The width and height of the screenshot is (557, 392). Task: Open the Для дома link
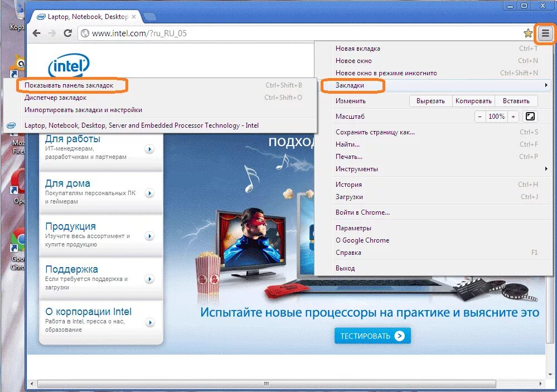coord(67,183)
